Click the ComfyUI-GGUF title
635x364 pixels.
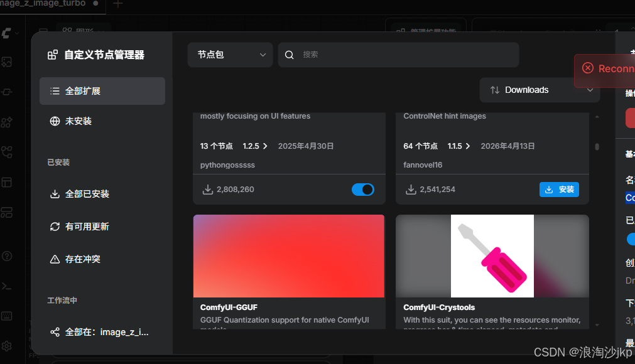click(x=229, y=308)
